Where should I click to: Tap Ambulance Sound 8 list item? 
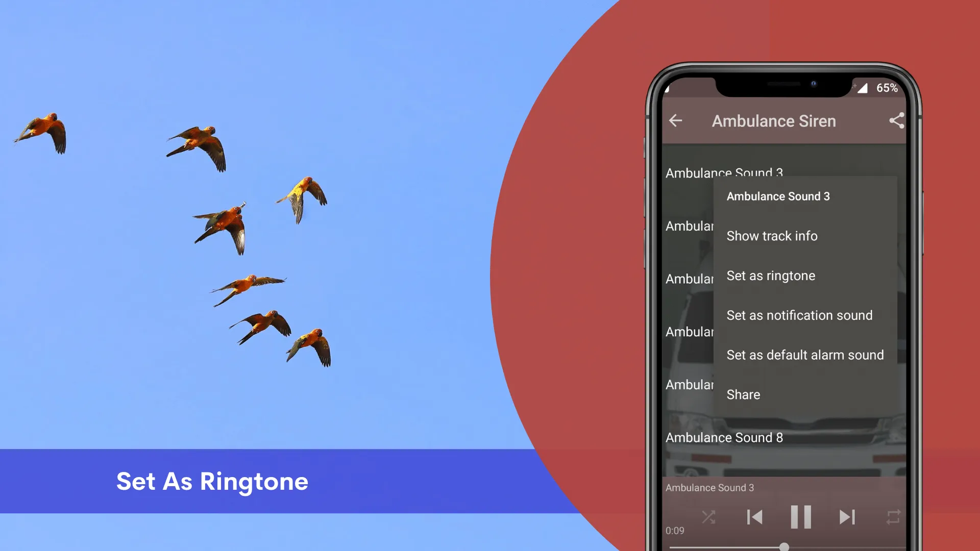[724, 437]
